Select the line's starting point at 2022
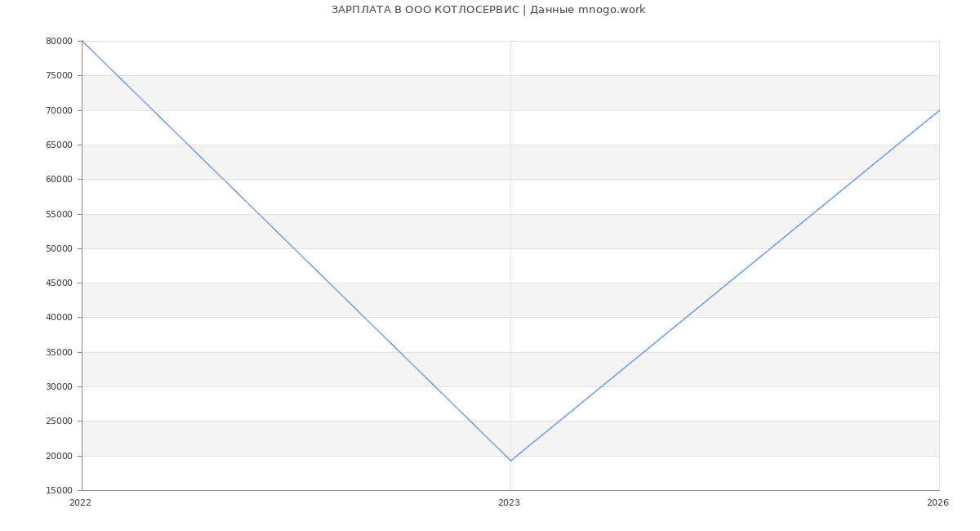The height and width of the screenshot is (531, 980). tap(82, 41)
